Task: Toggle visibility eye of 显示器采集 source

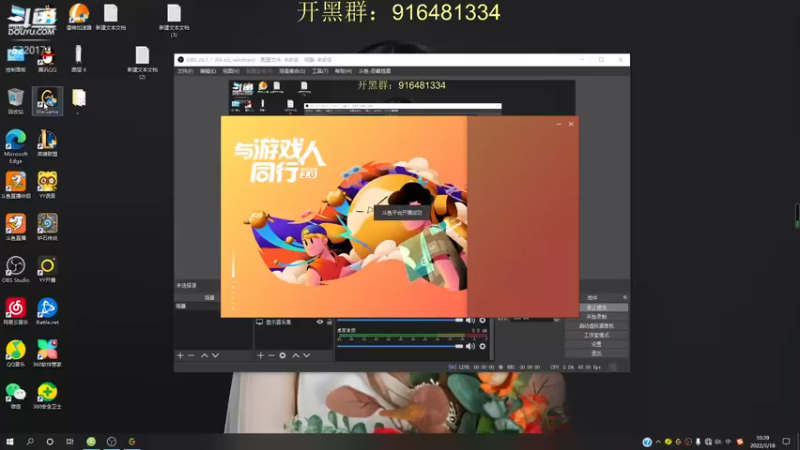Action: coord(319,322)
